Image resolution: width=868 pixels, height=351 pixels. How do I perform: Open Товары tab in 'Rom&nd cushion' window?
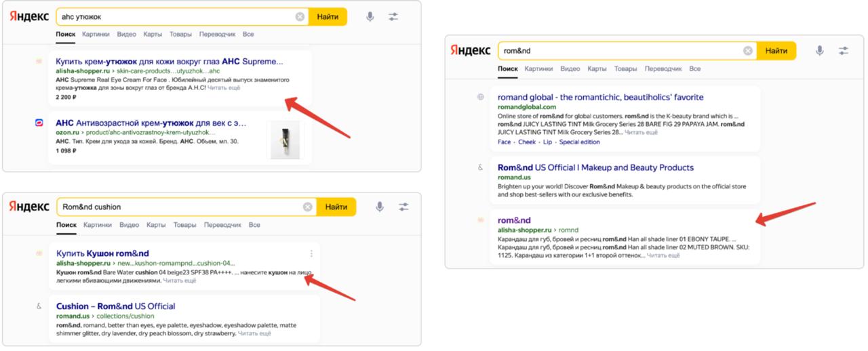[184, 224]
